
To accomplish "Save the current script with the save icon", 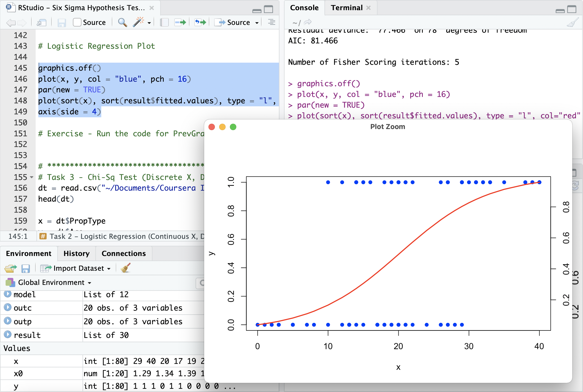I will (x=62, y=22).
